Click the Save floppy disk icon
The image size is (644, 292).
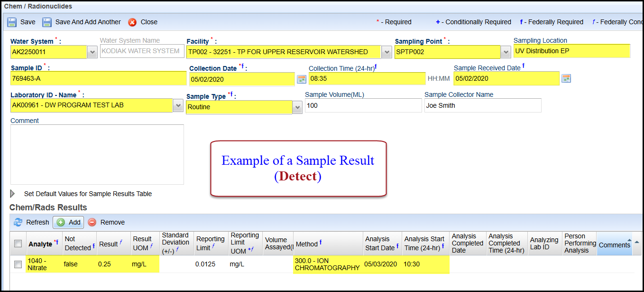[12, 22]
